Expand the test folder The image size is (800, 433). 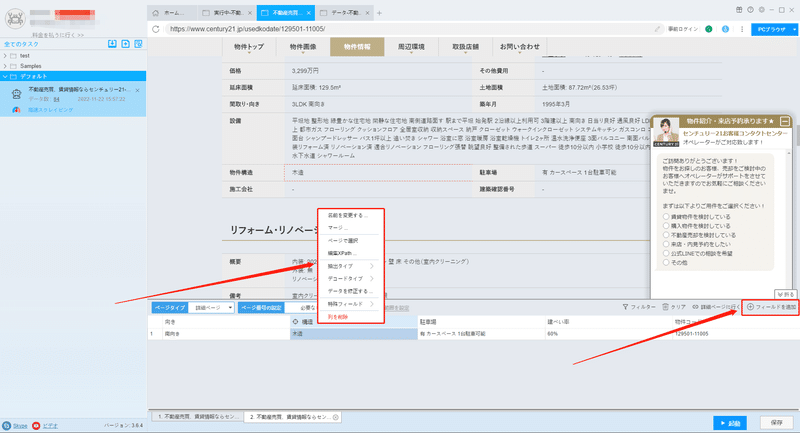tap(5, 56)
